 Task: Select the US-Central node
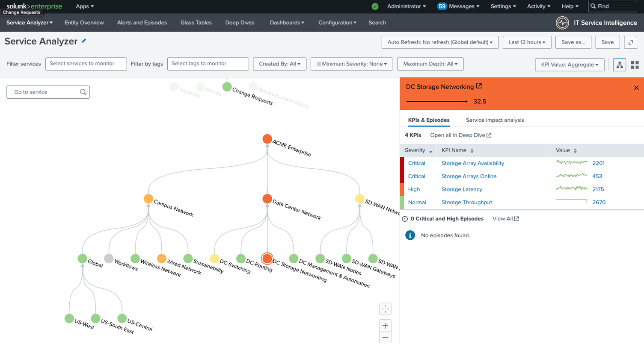122,318
